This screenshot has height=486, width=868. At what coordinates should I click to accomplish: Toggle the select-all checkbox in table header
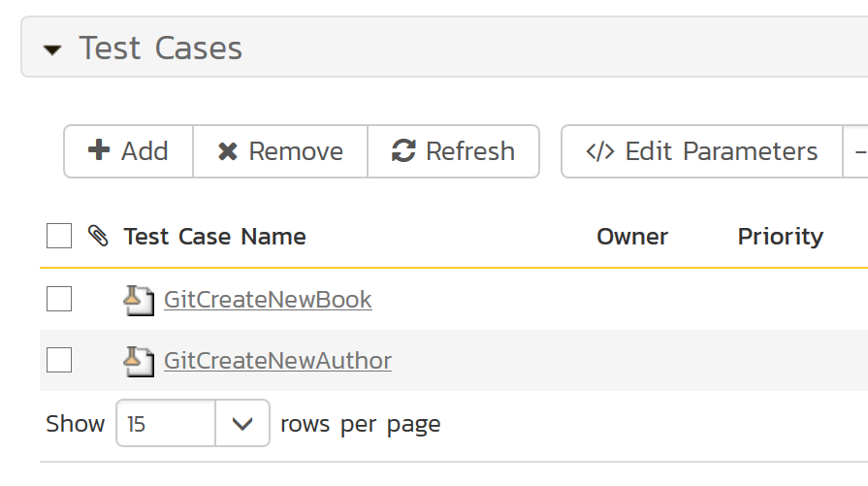point(59,236)
